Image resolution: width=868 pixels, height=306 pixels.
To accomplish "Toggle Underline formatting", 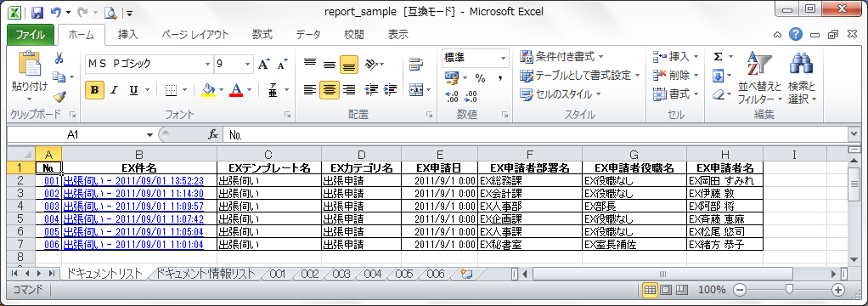I will (132, 90).
